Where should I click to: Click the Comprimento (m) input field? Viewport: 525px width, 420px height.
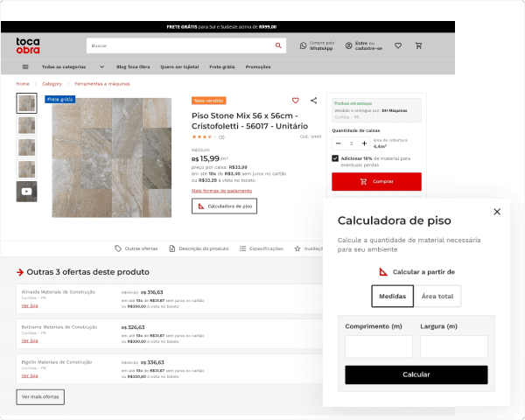point(379,346)
